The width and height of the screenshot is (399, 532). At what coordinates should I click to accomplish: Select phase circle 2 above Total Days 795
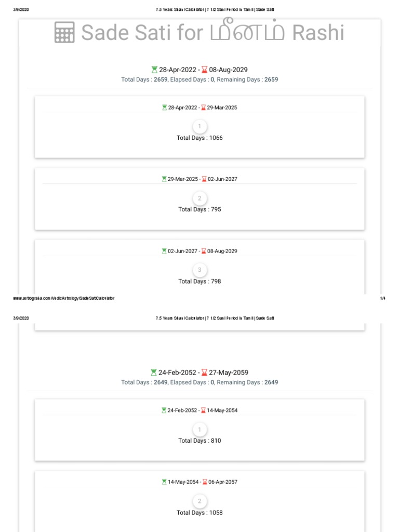click(199, 198)
